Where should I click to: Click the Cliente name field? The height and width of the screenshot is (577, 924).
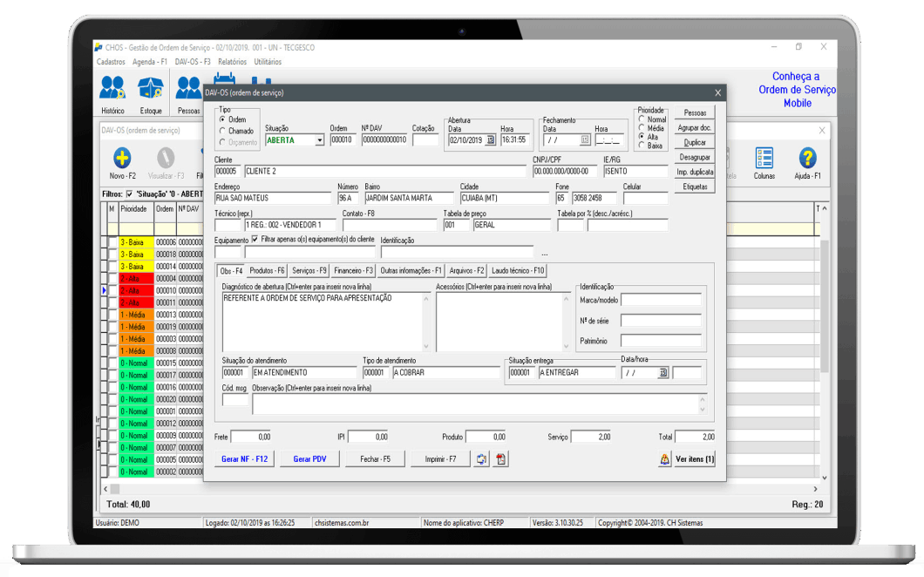tap(385, 171)
